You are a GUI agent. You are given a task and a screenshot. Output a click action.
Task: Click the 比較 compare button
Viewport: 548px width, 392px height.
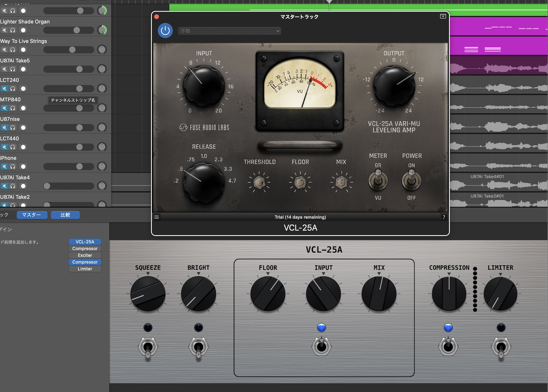pos(65,215)
